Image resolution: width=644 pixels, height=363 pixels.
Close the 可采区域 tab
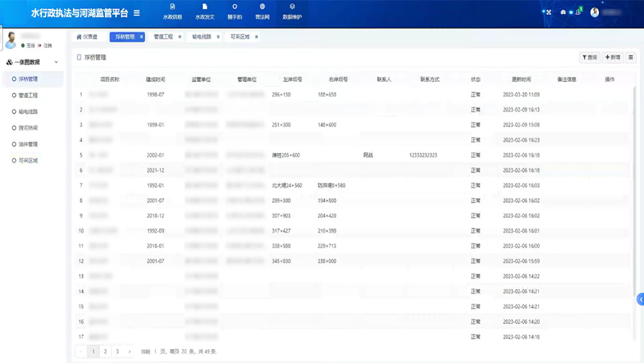[x=256, y=37]
